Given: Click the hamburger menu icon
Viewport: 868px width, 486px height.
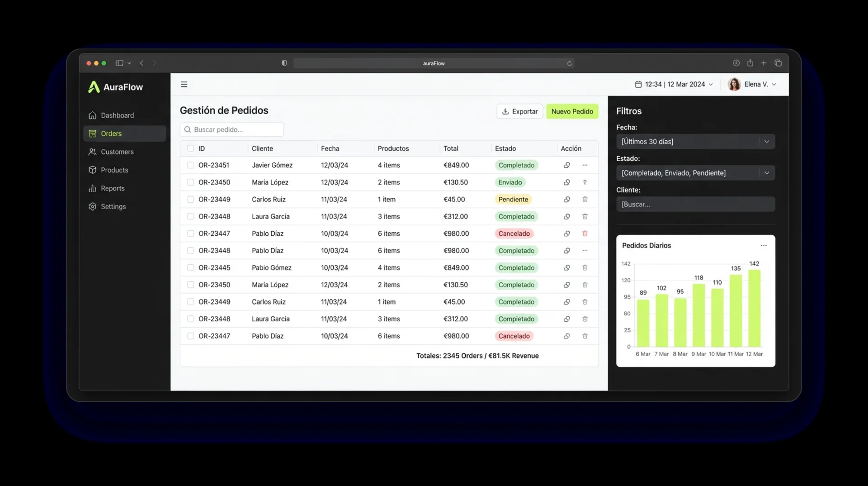Looking at the screenshot, I should (184, 84).
